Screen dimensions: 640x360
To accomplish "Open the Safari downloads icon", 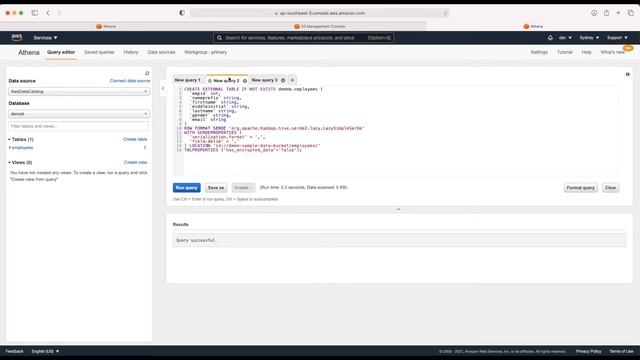I will (x=594, y=13).
